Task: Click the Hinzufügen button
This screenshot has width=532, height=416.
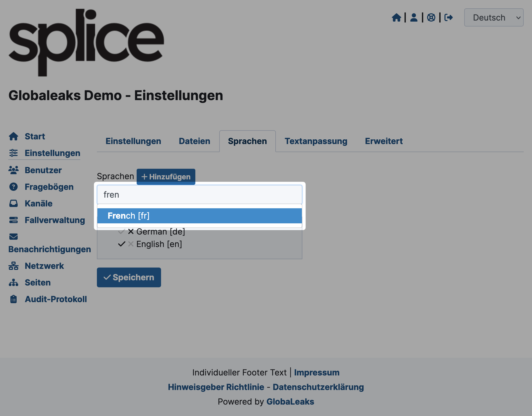Action: 166,177
